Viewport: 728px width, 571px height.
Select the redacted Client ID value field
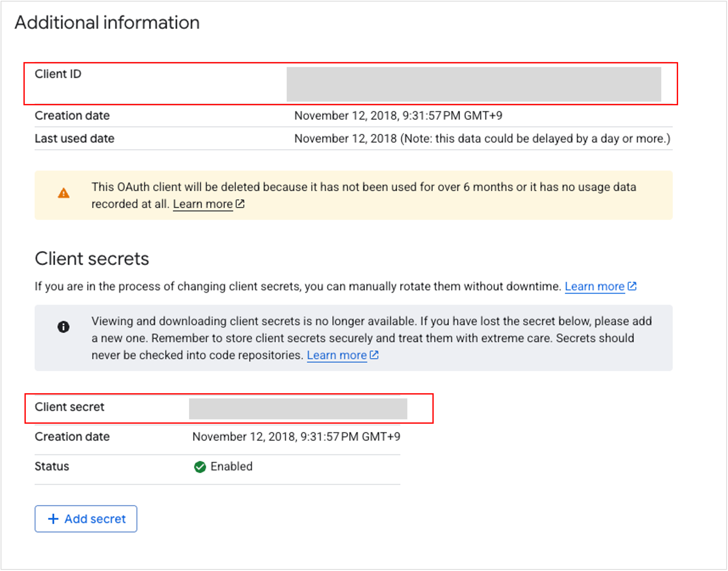point(474,84)
